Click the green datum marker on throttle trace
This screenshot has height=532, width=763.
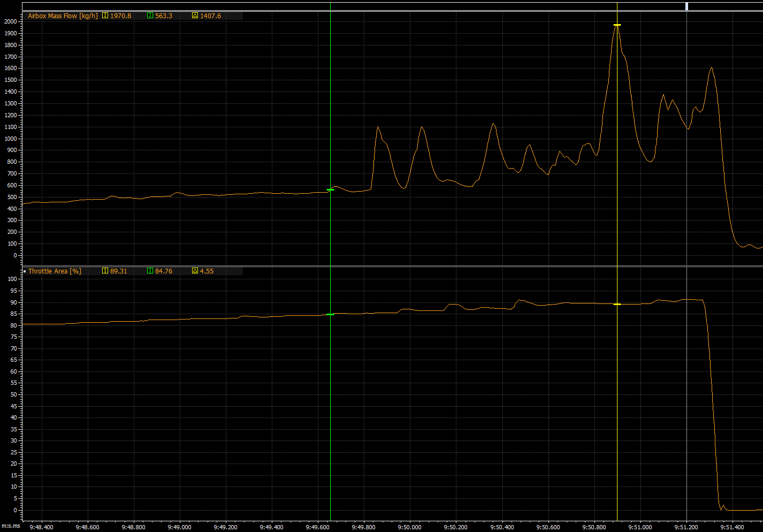click(330, 314)
